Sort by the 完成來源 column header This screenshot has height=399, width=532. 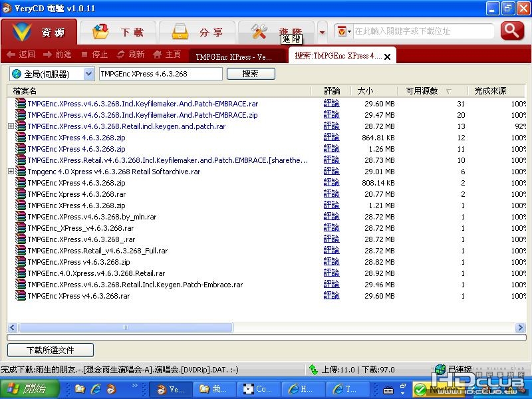(497, 91)
